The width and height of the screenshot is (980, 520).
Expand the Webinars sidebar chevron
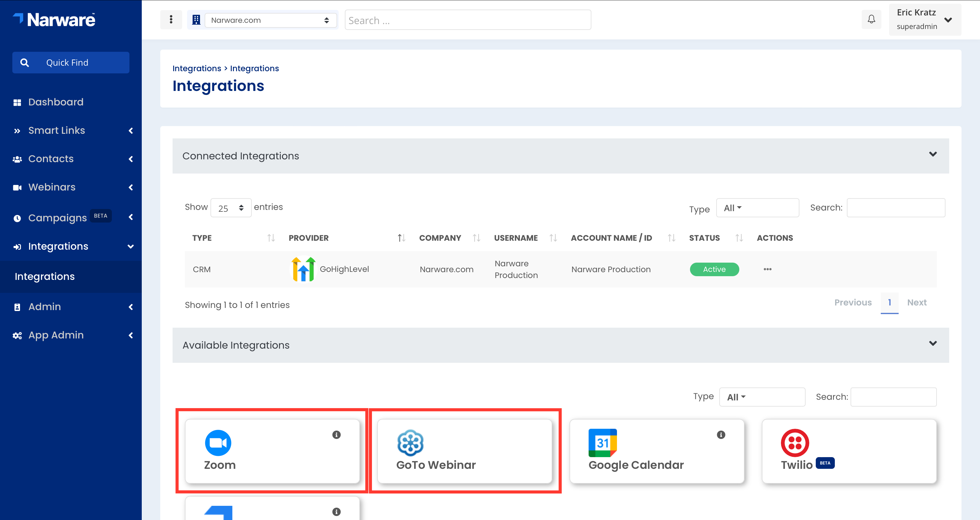click(x=131, y=187)
